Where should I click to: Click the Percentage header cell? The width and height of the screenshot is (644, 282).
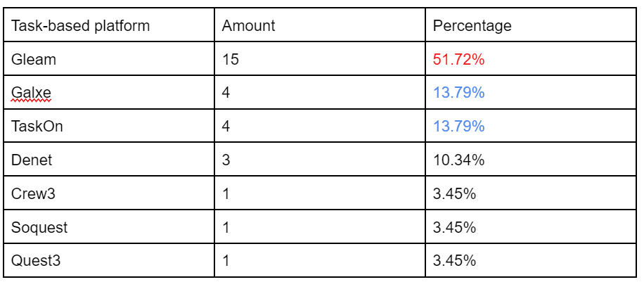click(531, 25)
